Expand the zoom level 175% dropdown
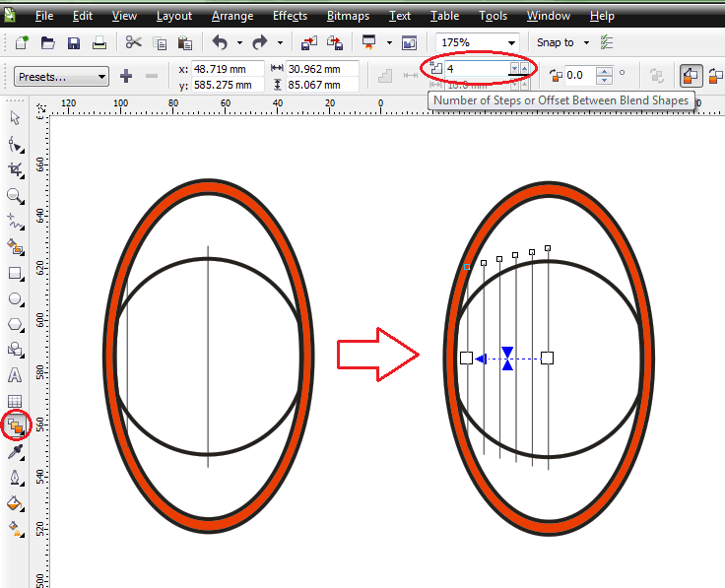725x588 pixels. click(512, 43)
